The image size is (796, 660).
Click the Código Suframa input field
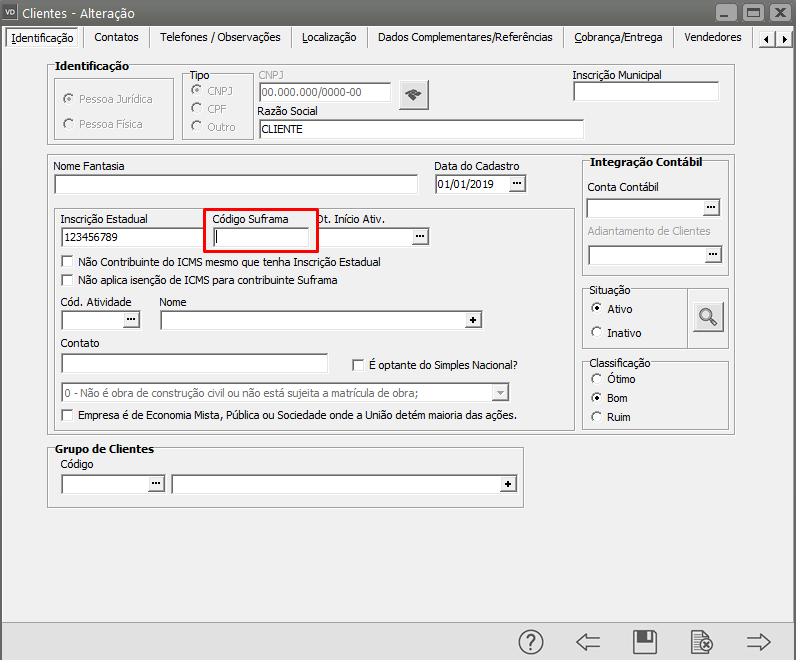pos(262,237)
